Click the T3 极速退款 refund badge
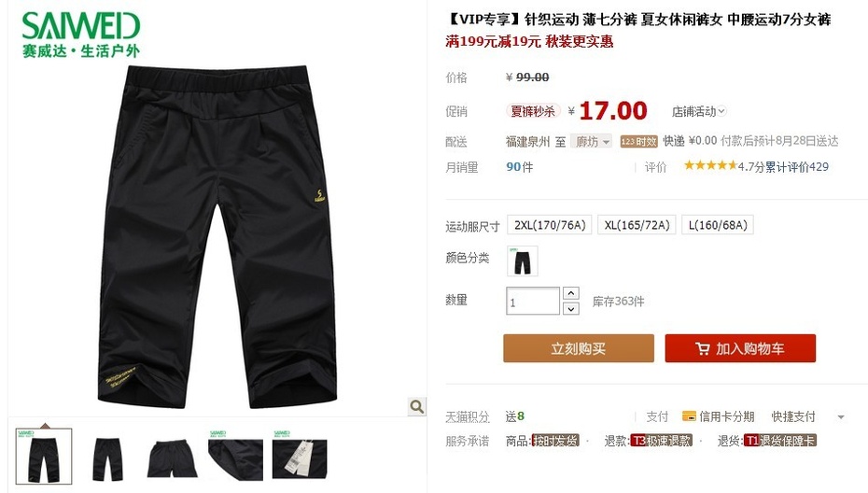The width and height of the screenshot is (868, 493). (x=661, y=441)
